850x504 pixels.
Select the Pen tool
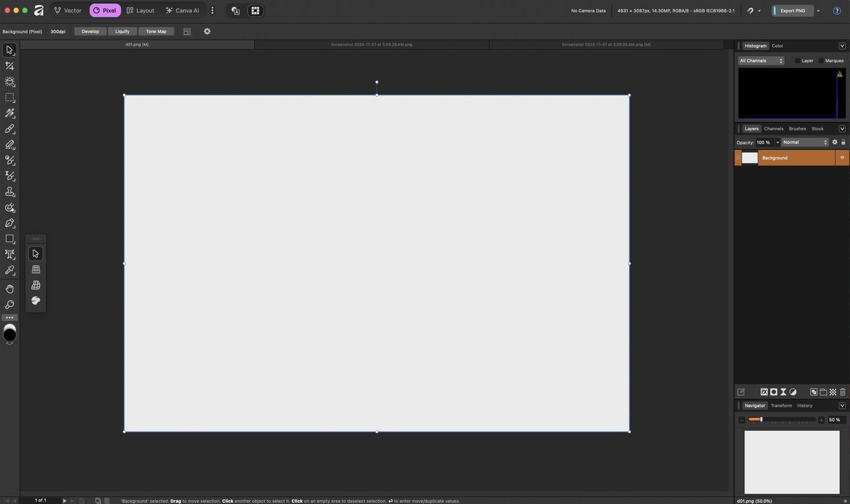point(10,223)
